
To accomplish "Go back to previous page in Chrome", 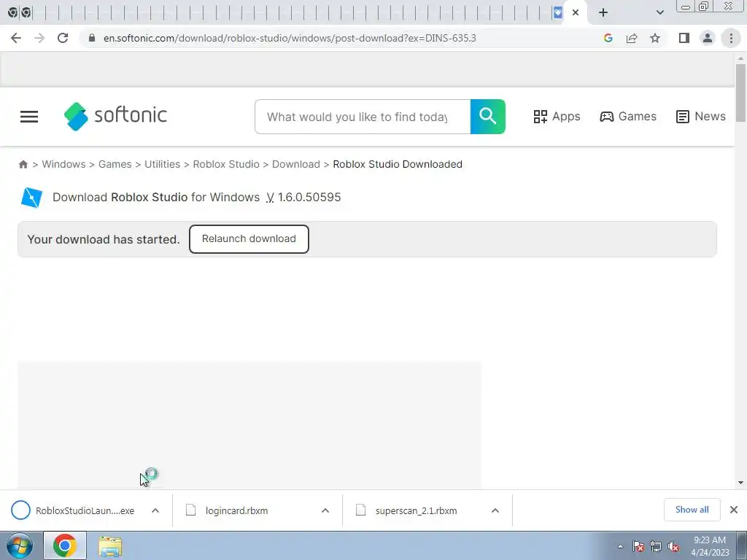I will [16, 38].
